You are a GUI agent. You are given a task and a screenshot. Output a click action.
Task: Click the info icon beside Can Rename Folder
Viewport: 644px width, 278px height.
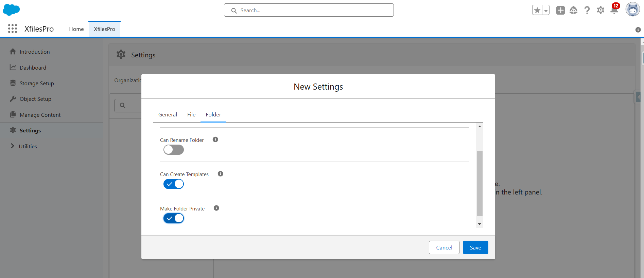pos(215,140)
